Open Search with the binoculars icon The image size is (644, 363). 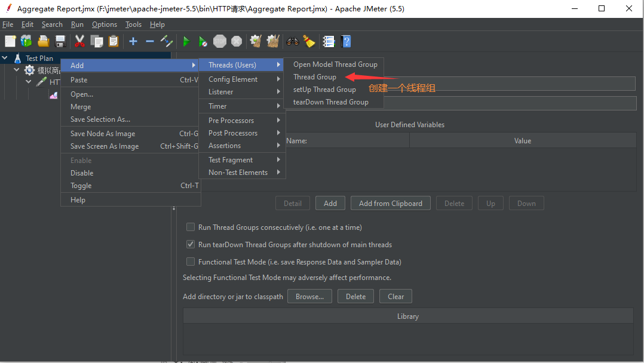point(293,41)
